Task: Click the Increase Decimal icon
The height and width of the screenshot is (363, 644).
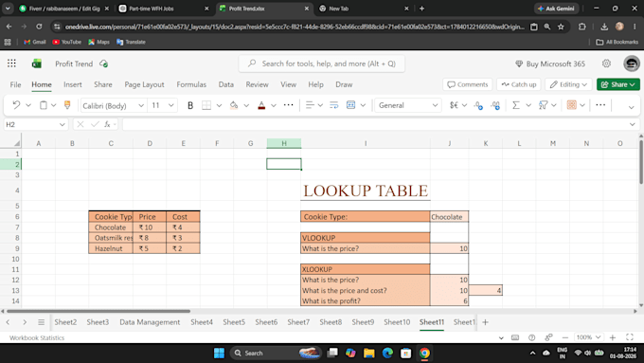Action: tap(478, 105)
